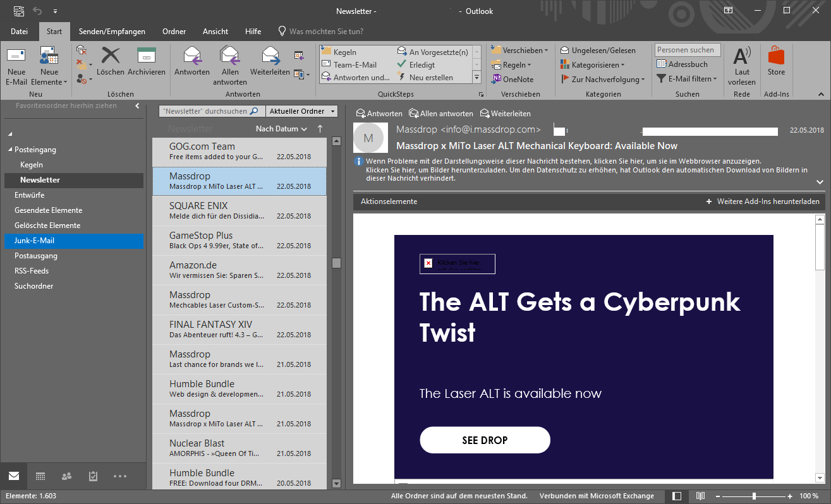Click the zoom slider handle in status bar
The image size is (831, 504).
point(754,496)
